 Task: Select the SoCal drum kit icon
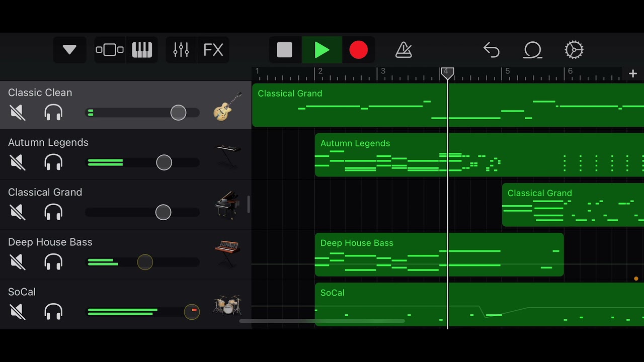[x=227, y=305]
